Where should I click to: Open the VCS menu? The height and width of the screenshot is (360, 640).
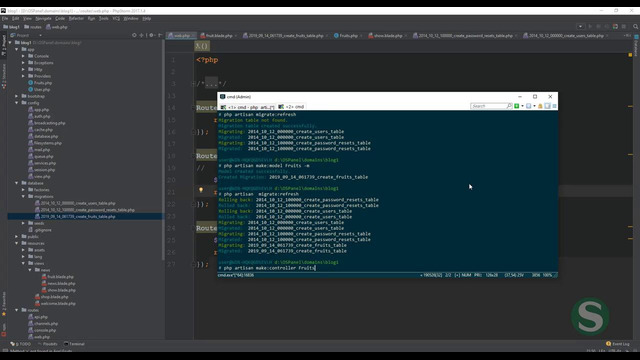pos(116,18)
